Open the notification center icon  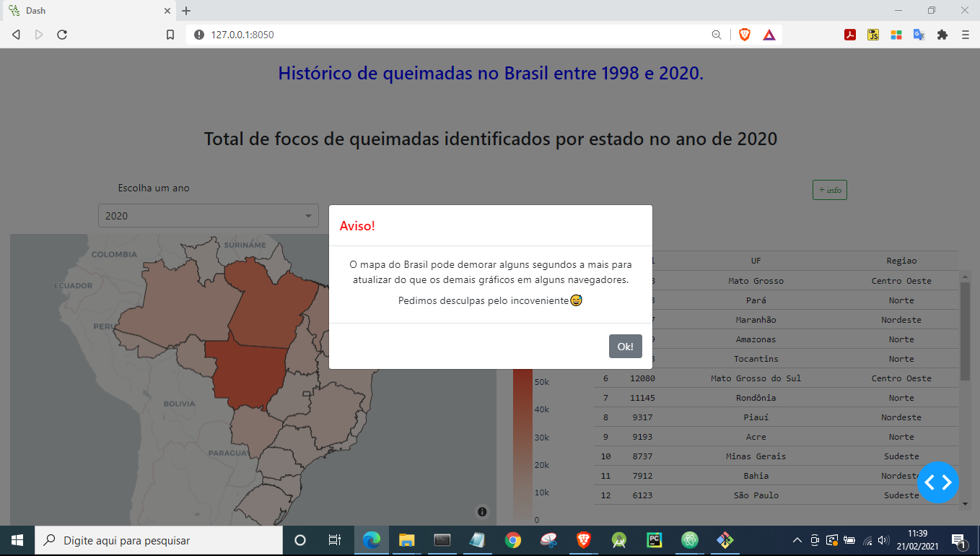[x=959, y=540]
